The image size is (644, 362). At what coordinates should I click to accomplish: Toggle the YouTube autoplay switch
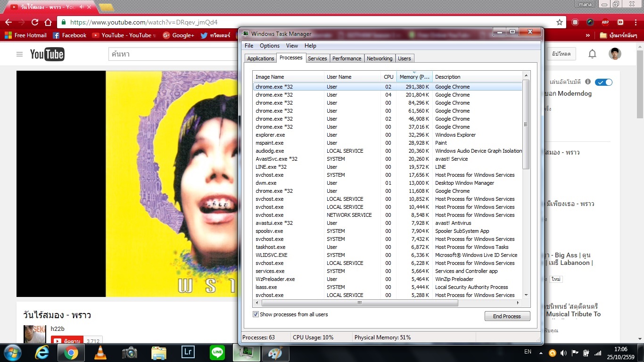point(603,82)
